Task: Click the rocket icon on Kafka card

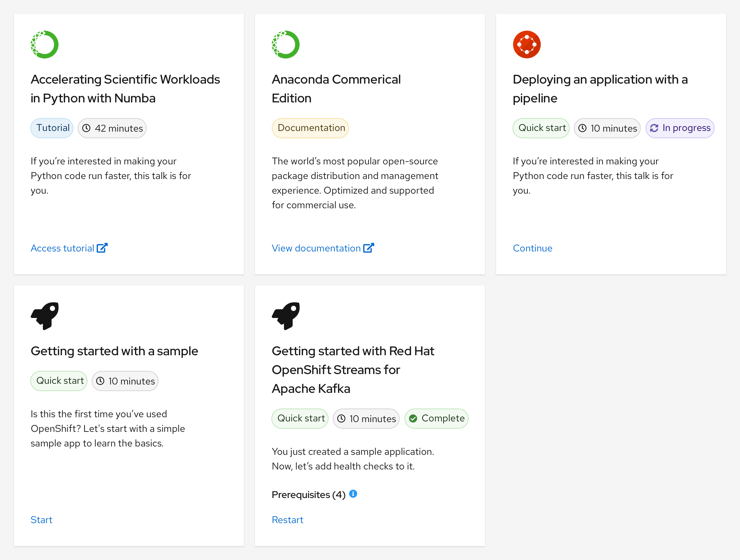Action: tap(286, 316)
